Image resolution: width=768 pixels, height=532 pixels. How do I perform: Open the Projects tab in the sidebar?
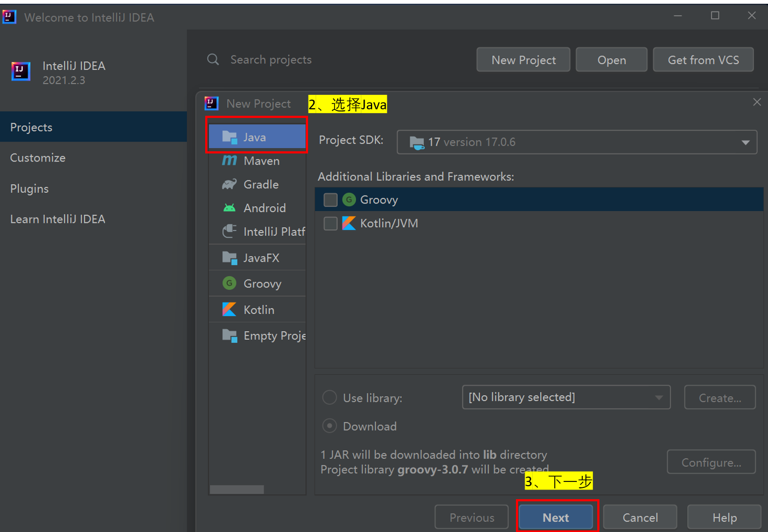pos(94,127)
